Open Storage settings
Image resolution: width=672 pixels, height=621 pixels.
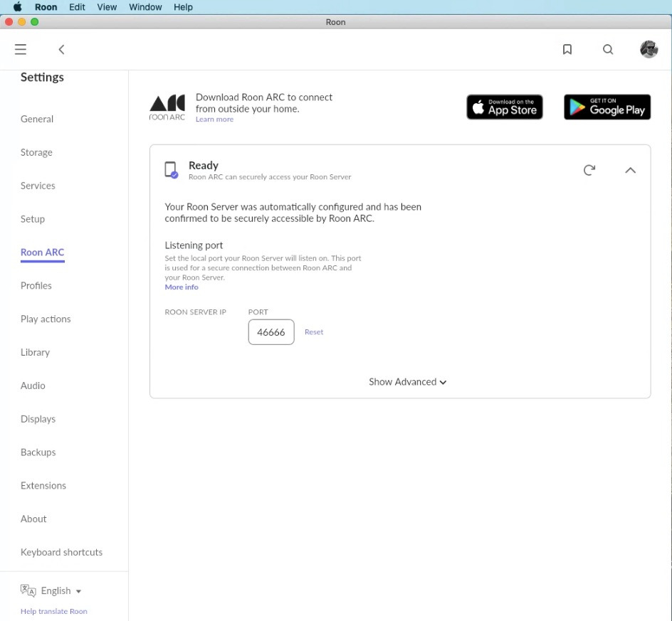point(36,152)
